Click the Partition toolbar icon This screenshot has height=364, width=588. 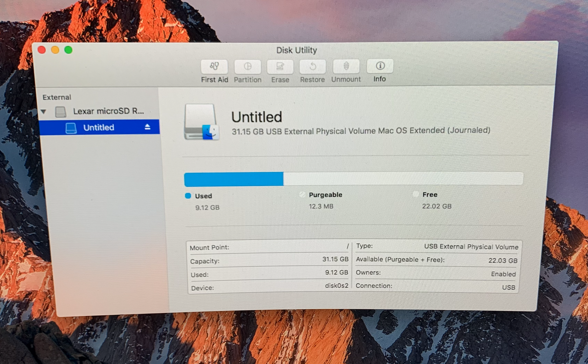(x=247, y=67)
